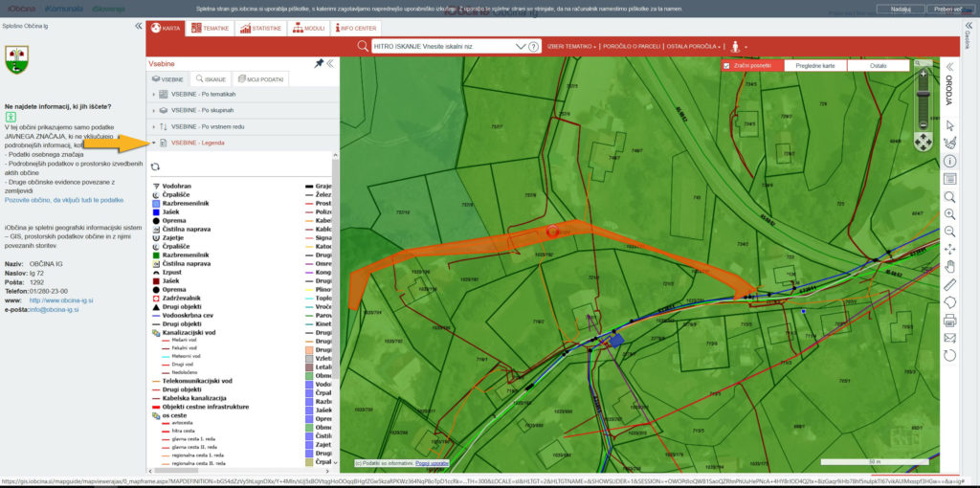980x488 pixels.
Task: Click the info identify tool
Action: [949, 161]
